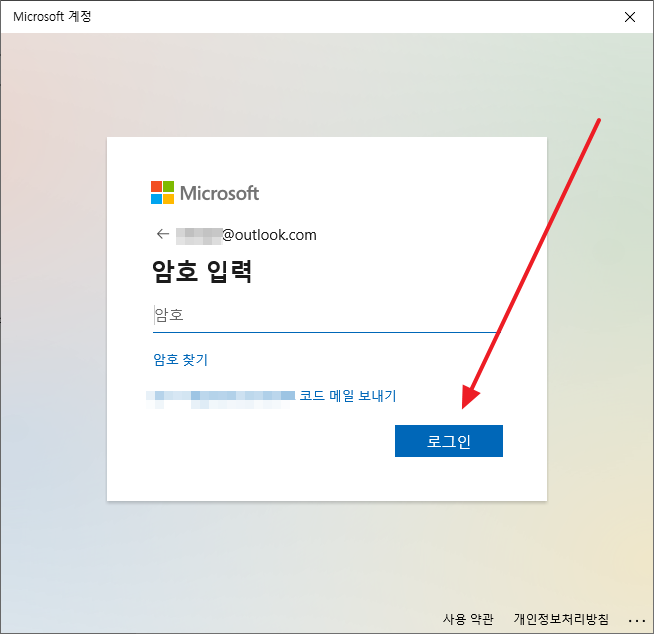
Task: Click the 암호 입력 heading
Action: coord(202,272)
